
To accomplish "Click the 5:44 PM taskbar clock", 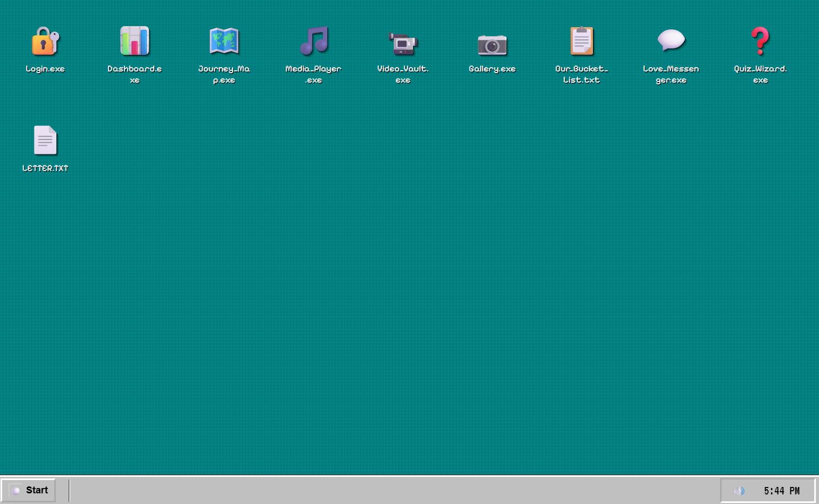I will pos(781,491).
